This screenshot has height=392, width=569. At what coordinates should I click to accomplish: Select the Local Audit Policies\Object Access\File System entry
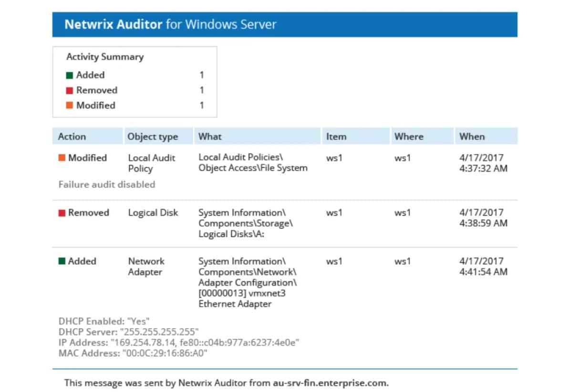(x=253, y=163)
